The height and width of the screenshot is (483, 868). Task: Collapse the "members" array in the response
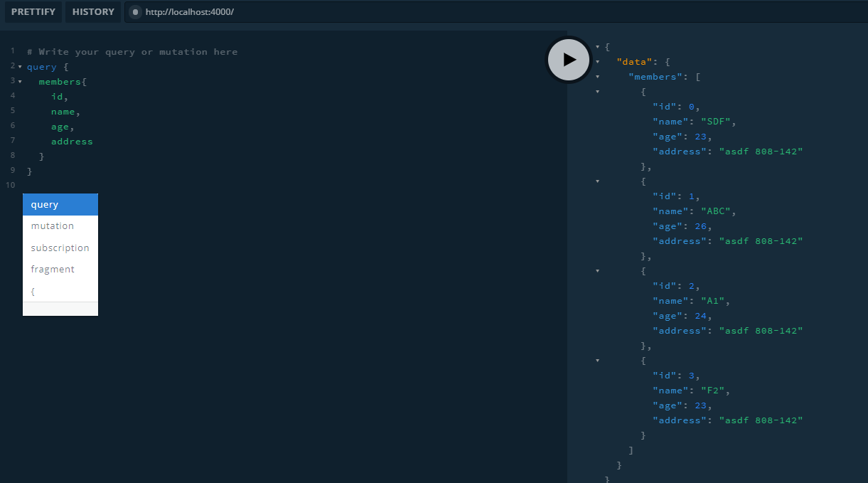pyautogui.click(x=597, y=76)
